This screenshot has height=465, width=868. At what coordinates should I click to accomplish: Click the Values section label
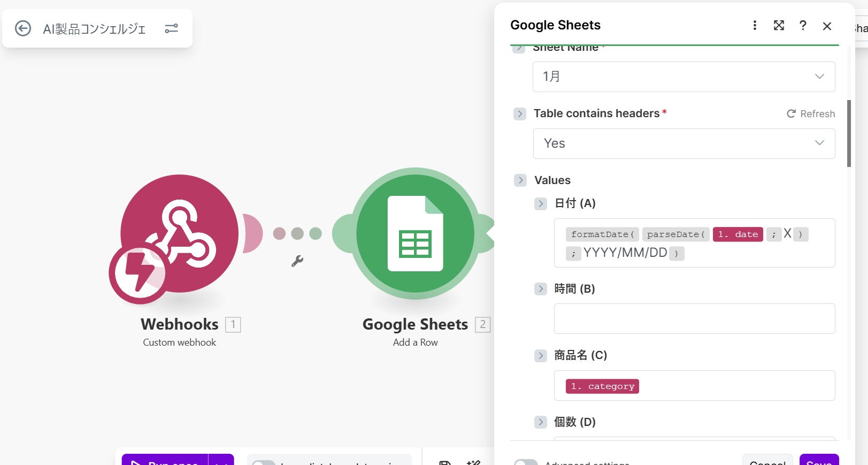552,180
